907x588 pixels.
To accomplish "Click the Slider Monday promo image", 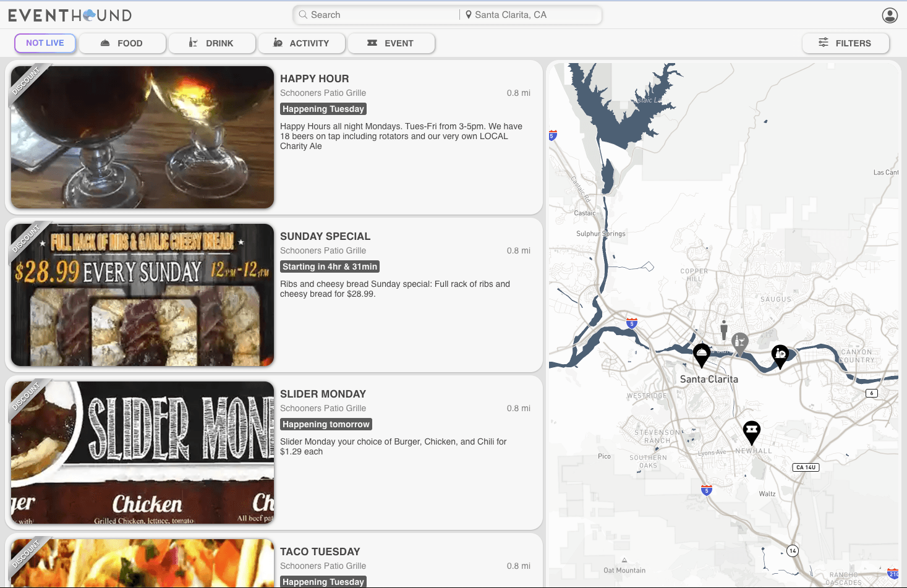I will point(142,453).
